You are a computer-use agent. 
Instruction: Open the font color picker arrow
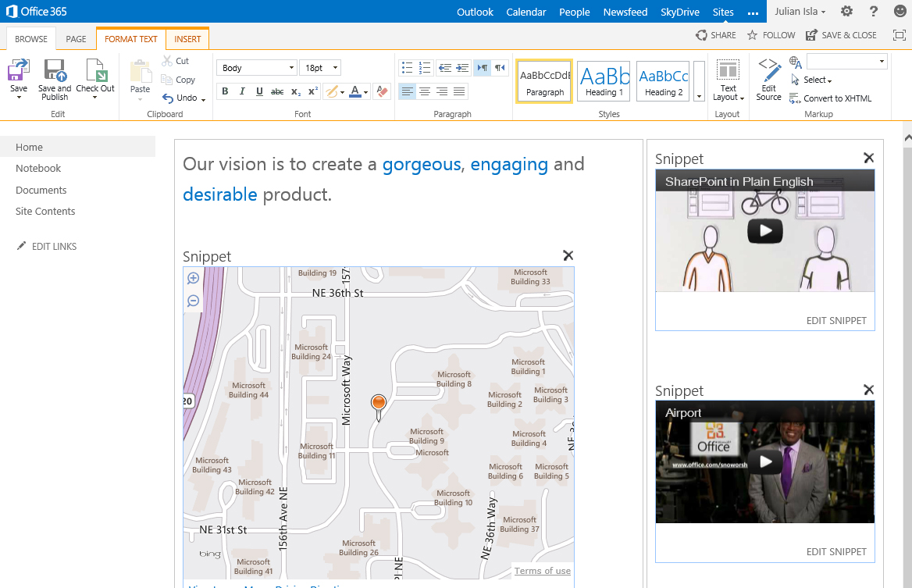[366, 92]
